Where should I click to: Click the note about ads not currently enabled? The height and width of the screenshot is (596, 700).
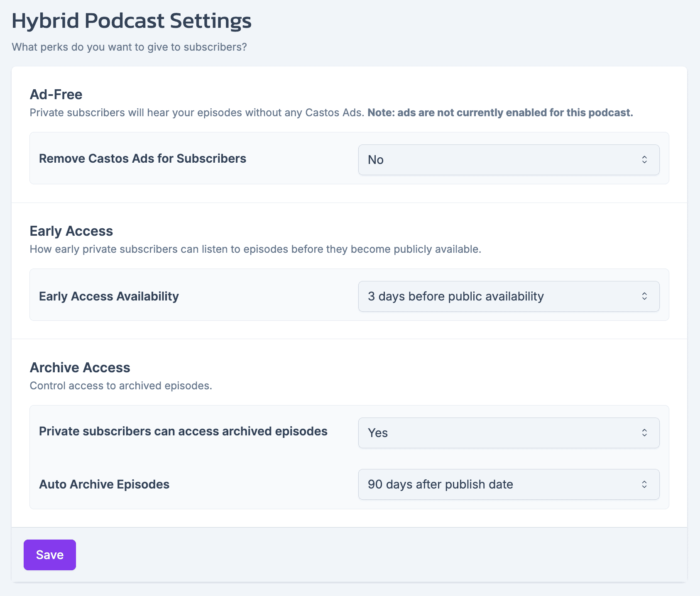tap(500, 113)
